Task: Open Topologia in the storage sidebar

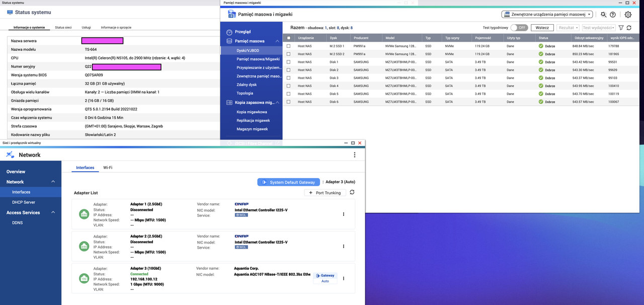Action: point(245,93)
